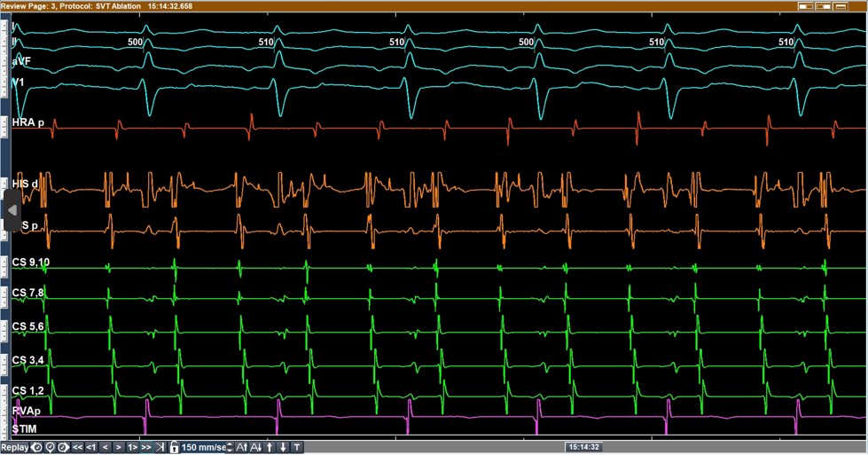The width and height of the screenshot is (868, 455).
Task: Toggle the padlock lock icon
Action: tap(174, 447)
